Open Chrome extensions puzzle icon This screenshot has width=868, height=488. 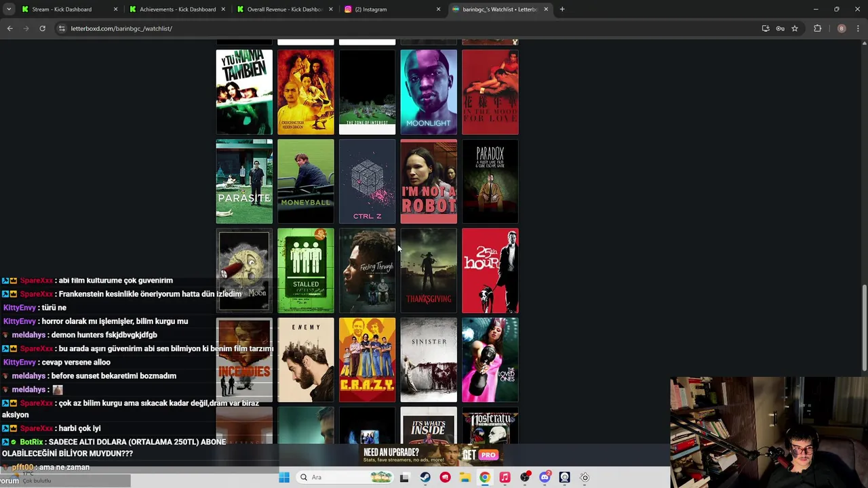(817, 28)
